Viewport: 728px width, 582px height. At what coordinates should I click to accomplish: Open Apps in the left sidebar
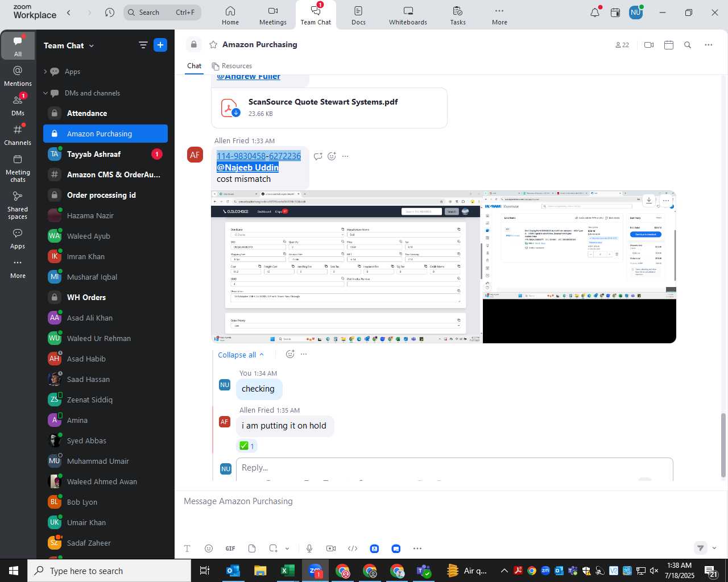[x=18, y=239]
